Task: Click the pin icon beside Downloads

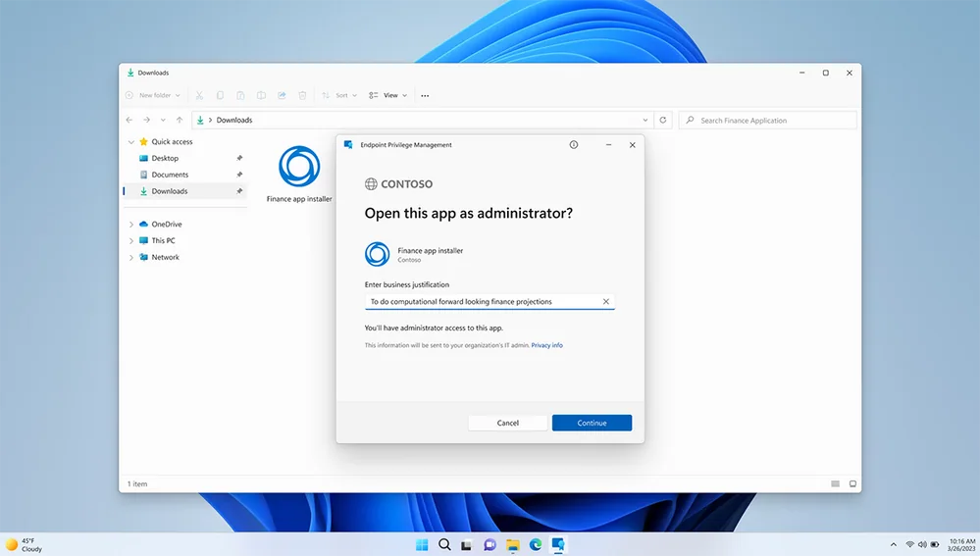Action: click(239, 191)
